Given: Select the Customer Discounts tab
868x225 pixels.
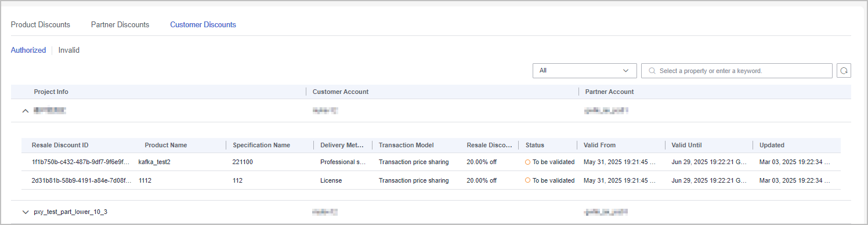Looking at the screenshot, I should pyautogui.click(x=203, y=25).
